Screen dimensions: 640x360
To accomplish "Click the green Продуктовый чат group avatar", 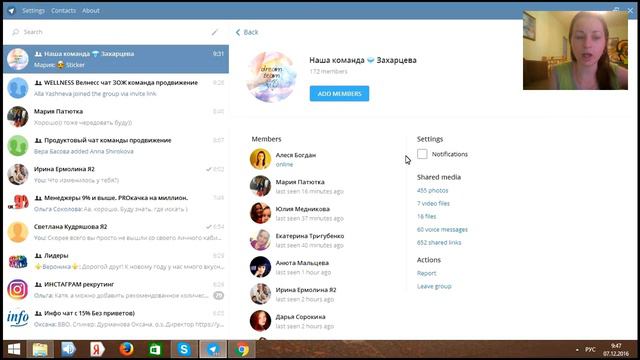I will point(18,146).
